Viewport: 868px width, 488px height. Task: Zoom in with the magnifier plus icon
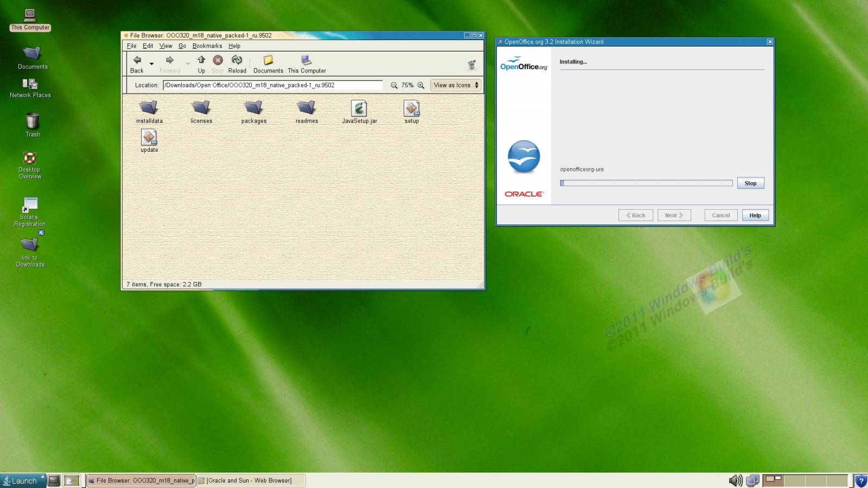pos(420,85)
